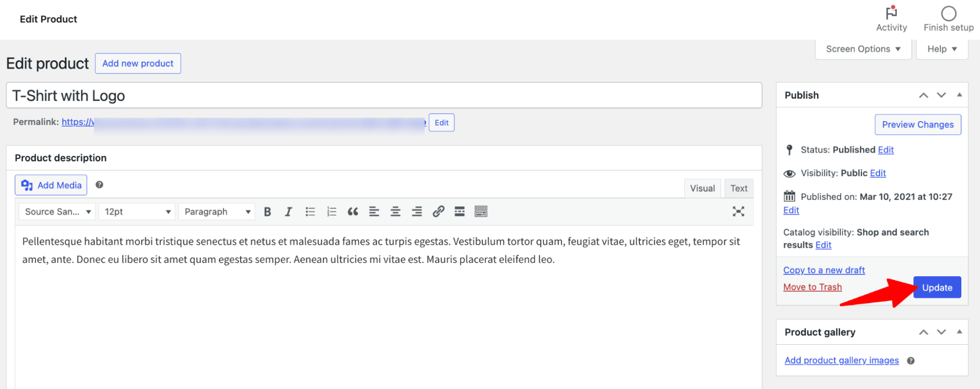980x389 pixels.
Task: Click the product title field
Action: [x=384, y=95]
